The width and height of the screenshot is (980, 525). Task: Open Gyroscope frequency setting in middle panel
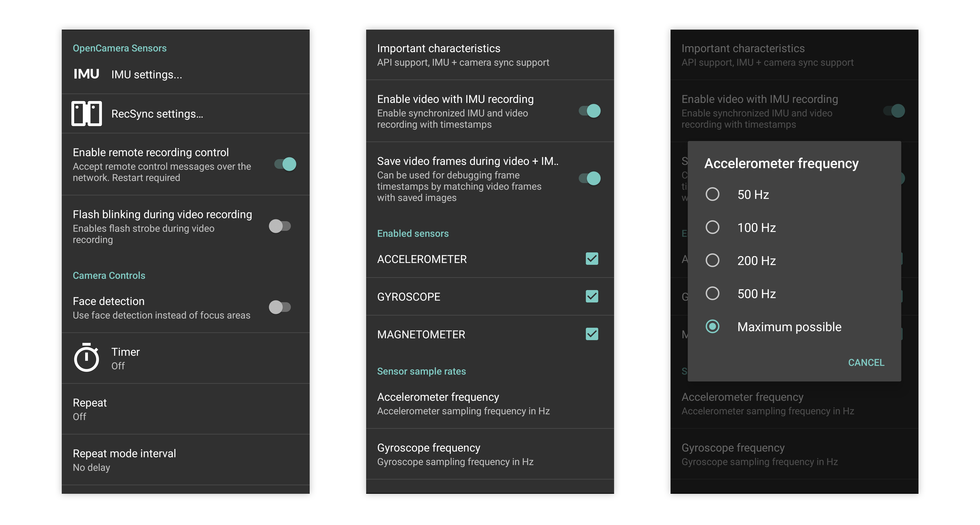455,454
